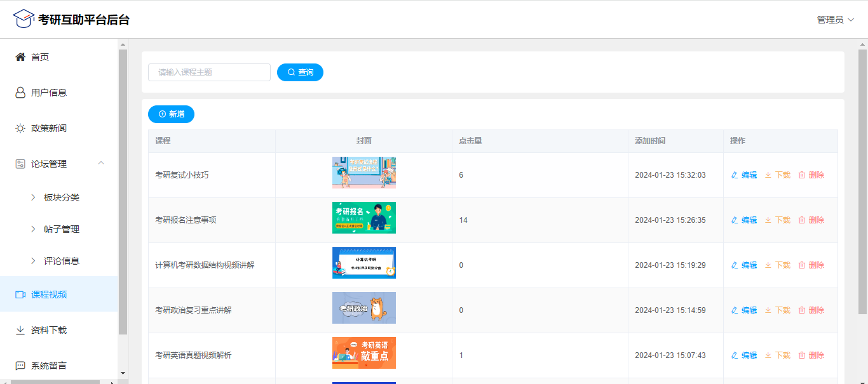The image size is (868, 384).
Task: Focus the 请输入课程主题 search field
Action: [x=209, y=72]
